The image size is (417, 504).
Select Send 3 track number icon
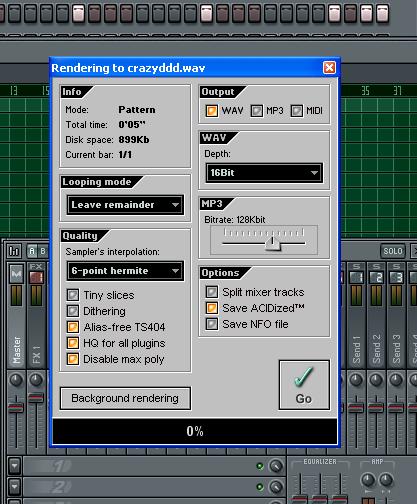pyautogui.click(x=396, y=277)
